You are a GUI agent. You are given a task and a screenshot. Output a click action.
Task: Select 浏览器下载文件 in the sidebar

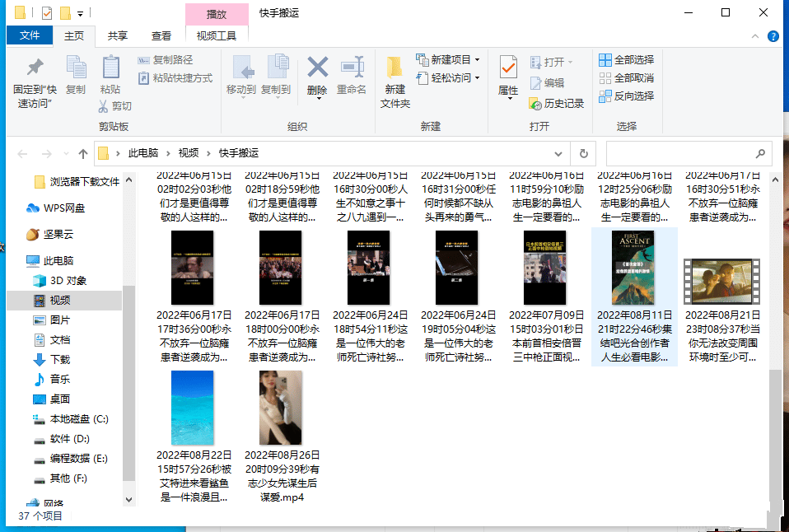coord(77,182)
